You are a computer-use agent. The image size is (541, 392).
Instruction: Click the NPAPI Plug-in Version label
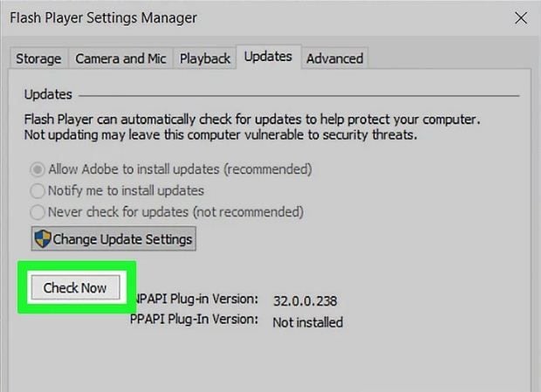pyautogui.click(x=196, y=299)
